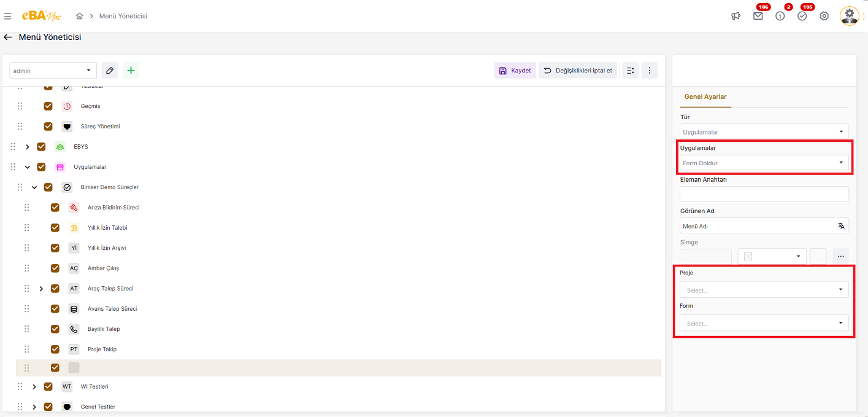The height and width of the screenshot is (417, 868).
Task: Click the Yıllık İzin Talebi beach icon
Action: (x=74, y=228)
